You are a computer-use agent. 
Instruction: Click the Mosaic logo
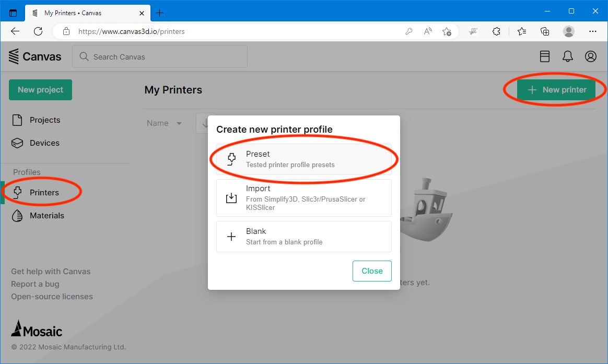click(37, 329)
